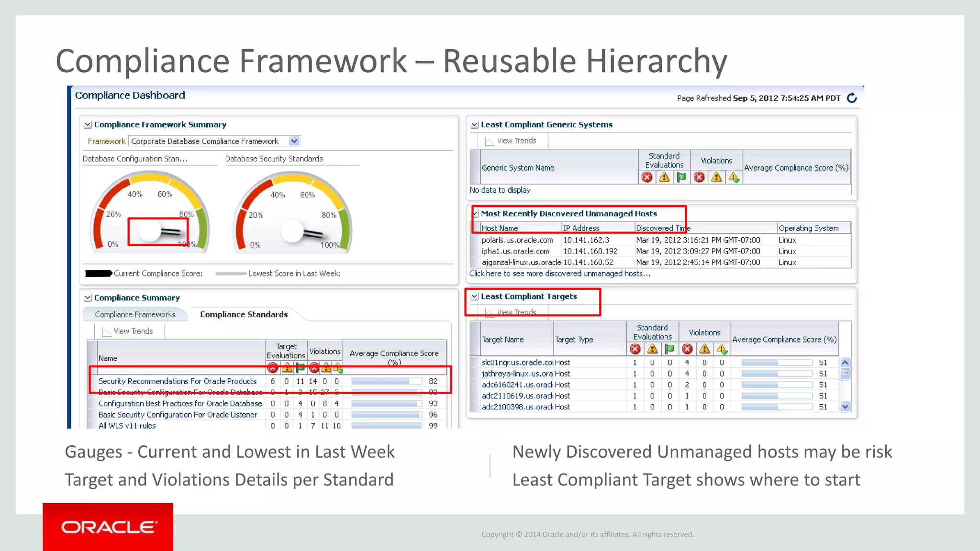Open Configuration Best Practices for Oracle Database
The height and width of the screenshot is (551, 980).
pyautogui.click(x=180, y=404)
